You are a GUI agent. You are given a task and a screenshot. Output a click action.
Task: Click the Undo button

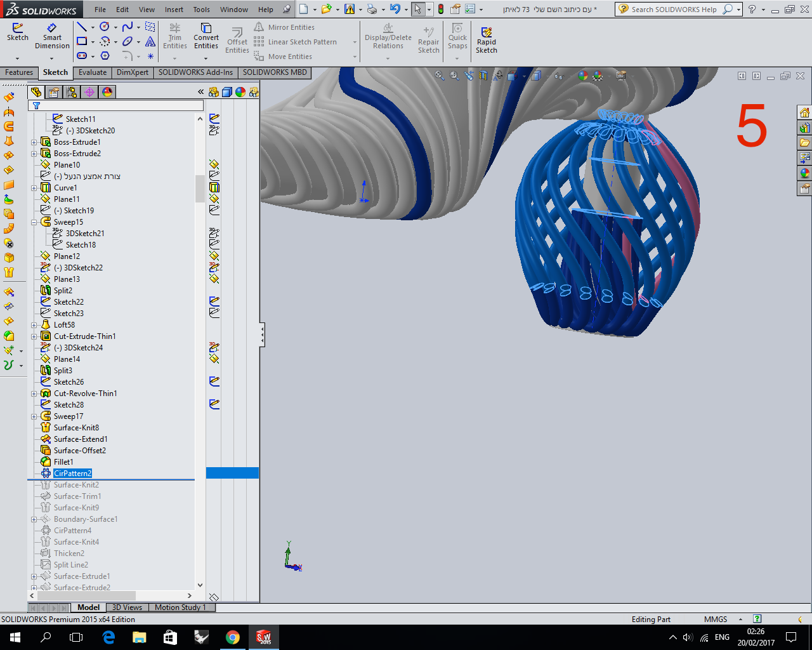[x=395, y=10]
